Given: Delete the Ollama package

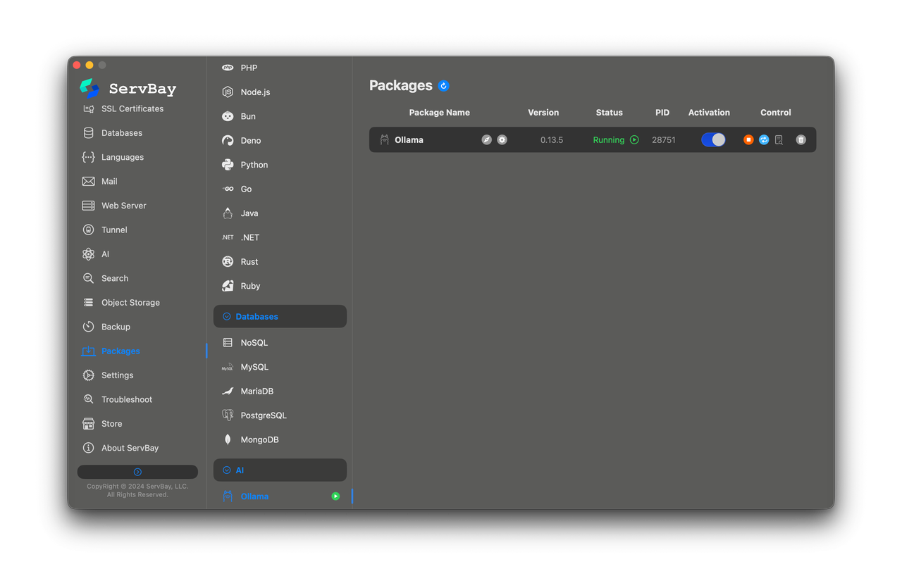Looking at the screenshot, I should pyautogui.click(x=801, y=140).
